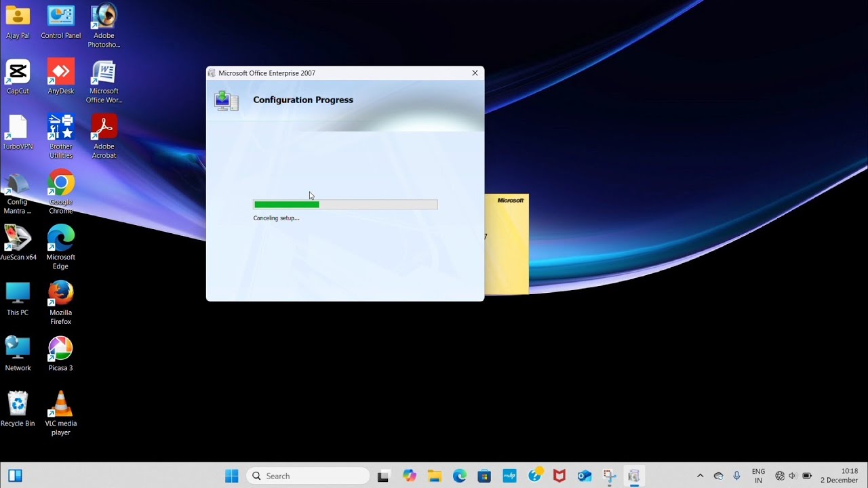Open Microsoft Store from the taskbar
Image resolution: width=868 pixels, height=488 pixels.
(484, 476)
